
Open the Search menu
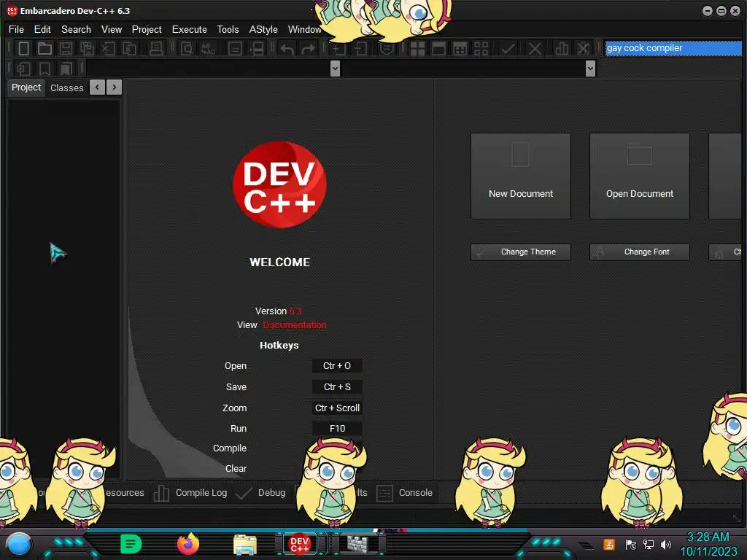pyautogui.click(x=76, y=29)
